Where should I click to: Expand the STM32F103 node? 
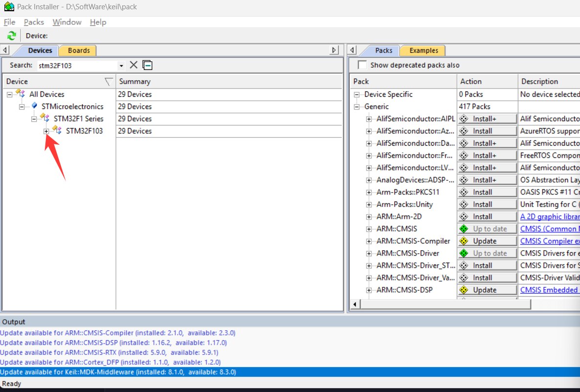click(x=46, y=131)
